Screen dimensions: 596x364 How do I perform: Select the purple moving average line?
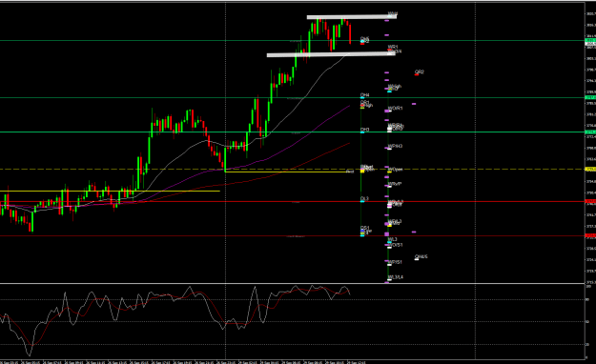[312, 131]
